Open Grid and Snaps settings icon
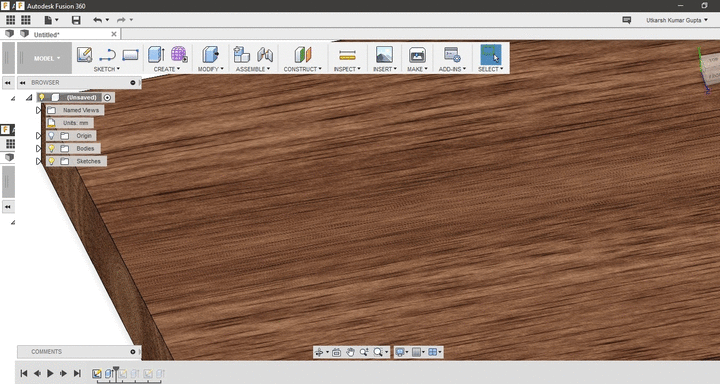The image size is (720, 384). coord(416,352)
